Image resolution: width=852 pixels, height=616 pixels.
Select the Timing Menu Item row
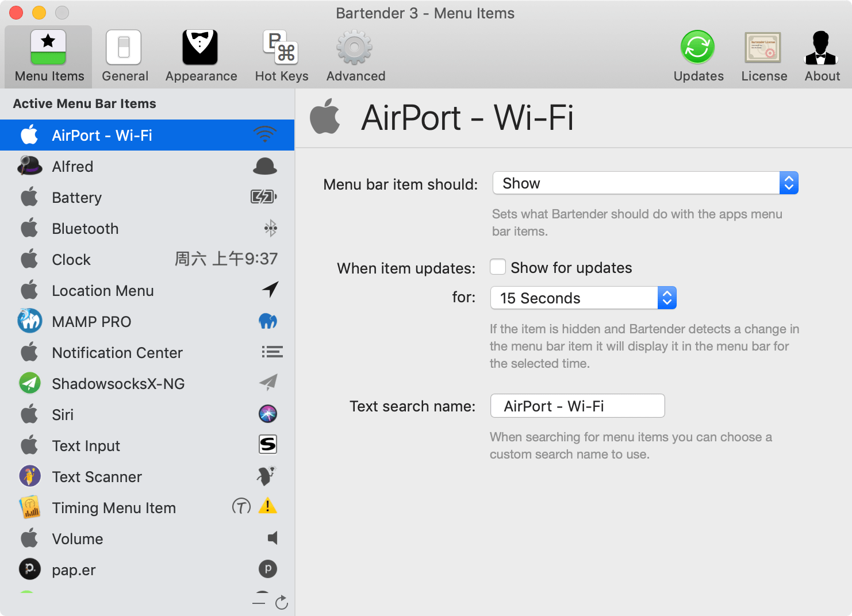147,507
